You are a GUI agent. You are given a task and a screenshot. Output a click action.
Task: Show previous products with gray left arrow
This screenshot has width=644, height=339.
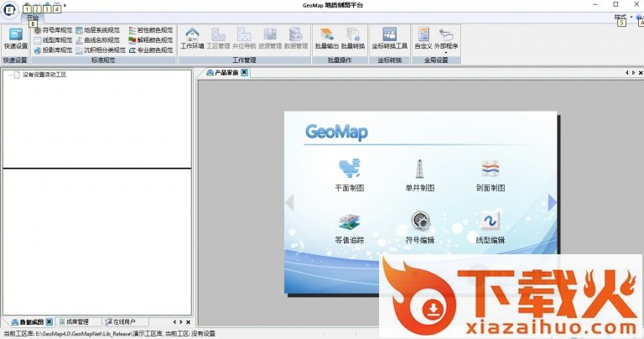pyautogui.click(x=289, y=202)
